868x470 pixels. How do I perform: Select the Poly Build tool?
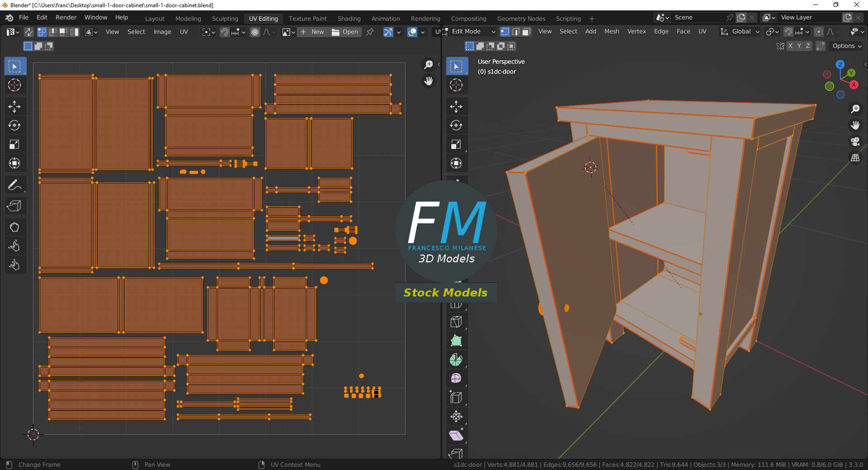click(x=456, y=341)
